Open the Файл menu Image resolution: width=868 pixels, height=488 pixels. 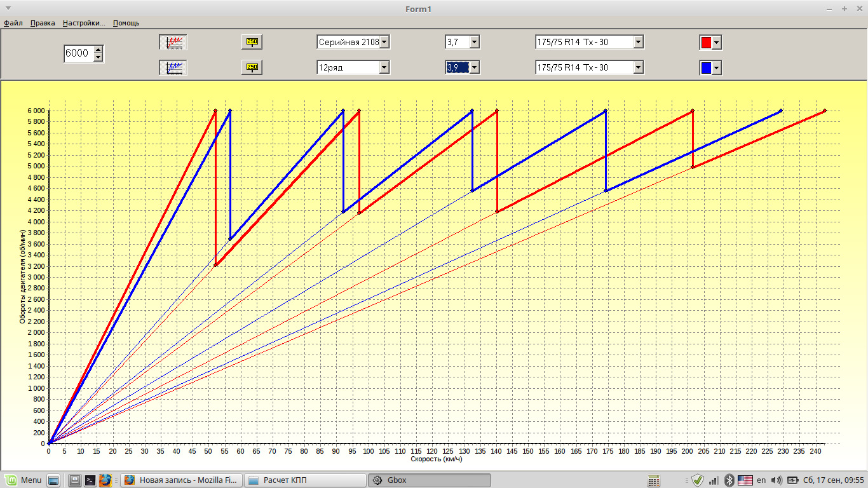(13, 23)
